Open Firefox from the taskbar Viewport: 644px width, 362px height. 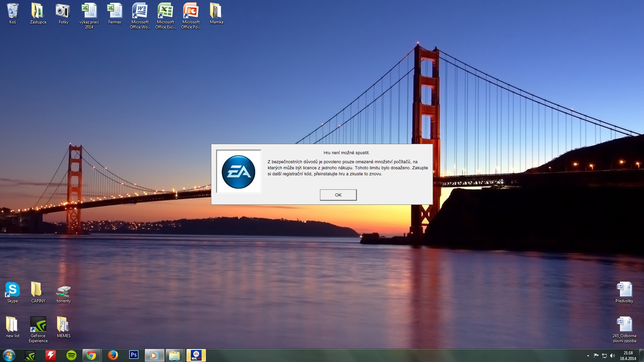click(113, 355)
